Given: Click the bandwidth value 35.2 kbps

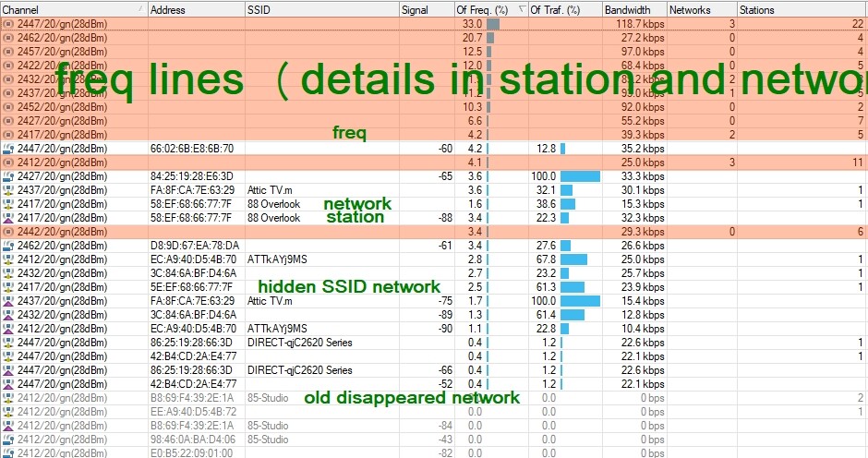Looking at the screenshot, I should 643,149.
